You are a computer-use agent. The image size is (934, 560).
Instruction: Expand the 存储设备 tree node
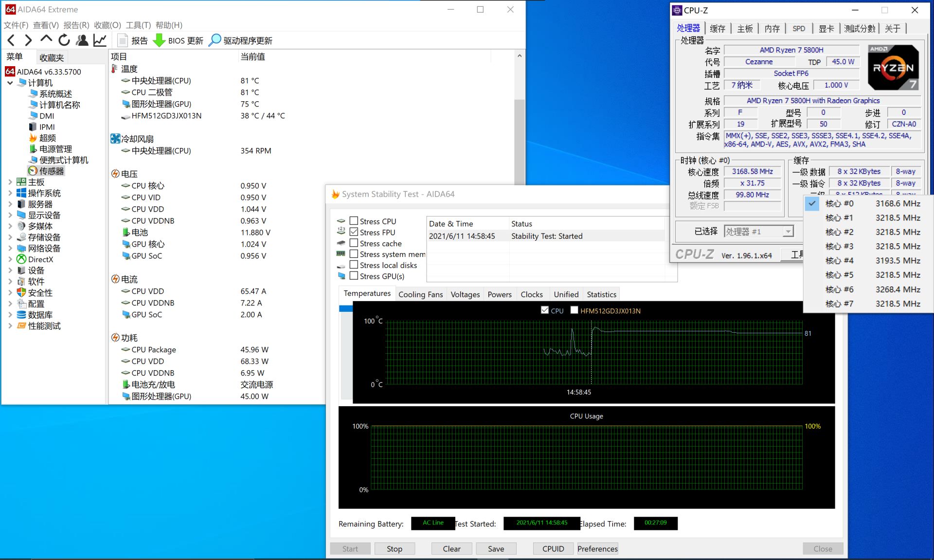pos(10,237)
